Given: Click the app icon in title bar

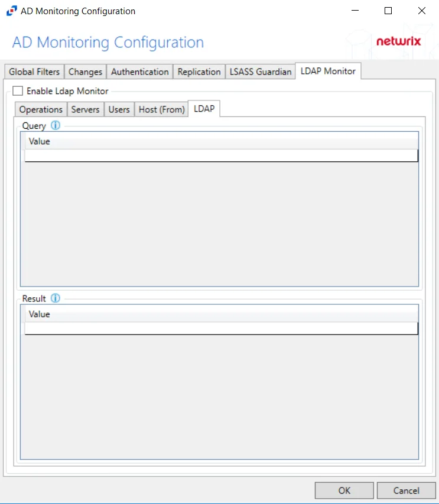Looking at the screenshot, I should click(x=12, y=11).
